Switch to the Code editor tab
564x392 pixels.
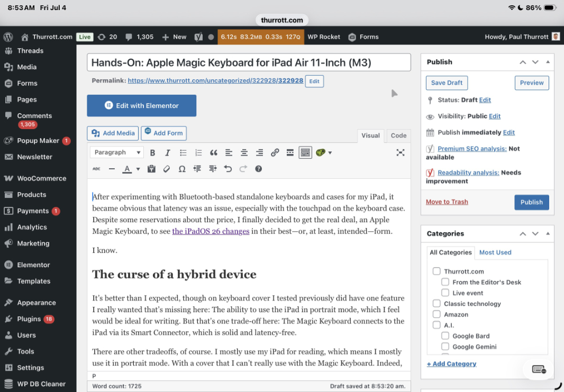pyautogui.click(x=398, y=135)
